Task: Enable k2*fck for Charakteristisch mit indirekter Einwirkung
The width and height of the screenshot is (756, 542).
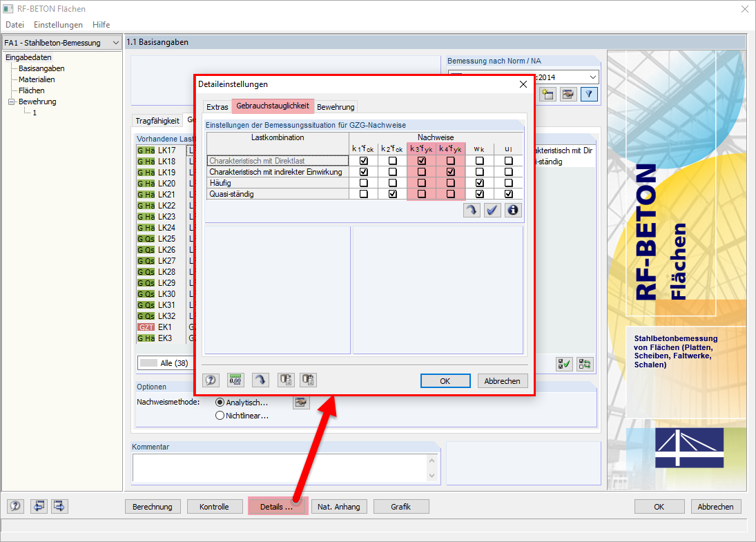Action: point(392,172)
